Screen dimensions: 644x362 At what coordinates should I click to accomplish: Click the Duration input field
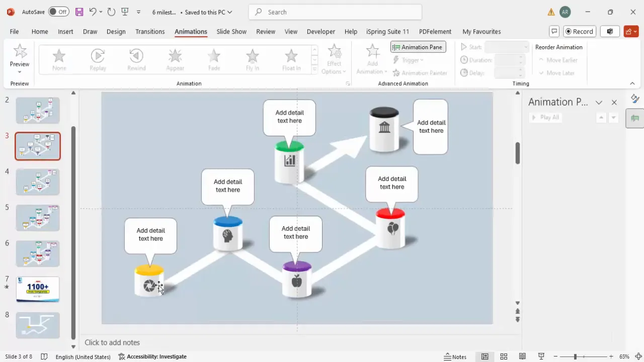click(510, 60)
